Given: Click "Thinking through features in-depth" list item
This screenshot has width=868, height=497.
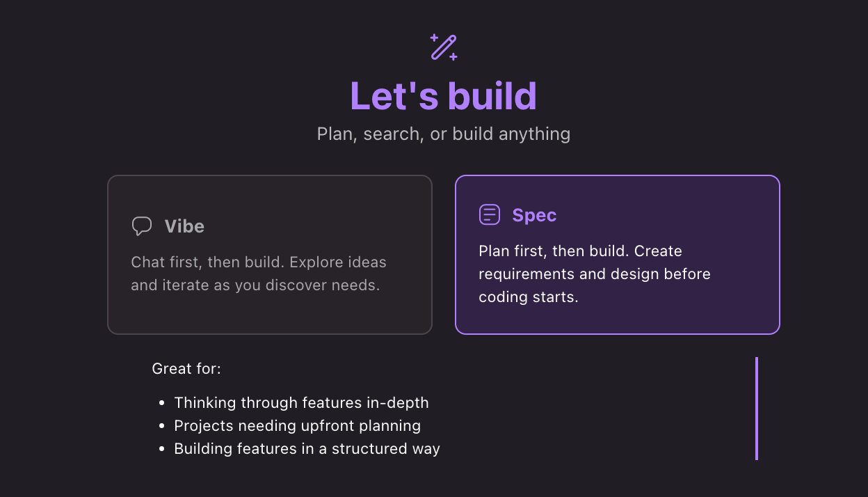Looking at the screenshot, I should pos(301,402).
